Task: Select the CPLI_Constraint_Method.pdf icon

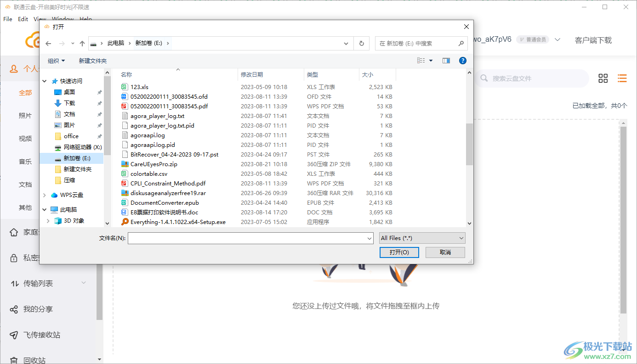Action: point(124,183)
